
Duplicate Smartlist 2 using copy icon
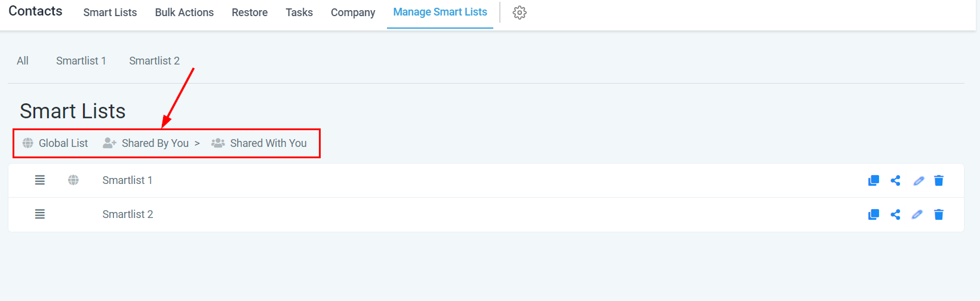click(x=873, y=214)
